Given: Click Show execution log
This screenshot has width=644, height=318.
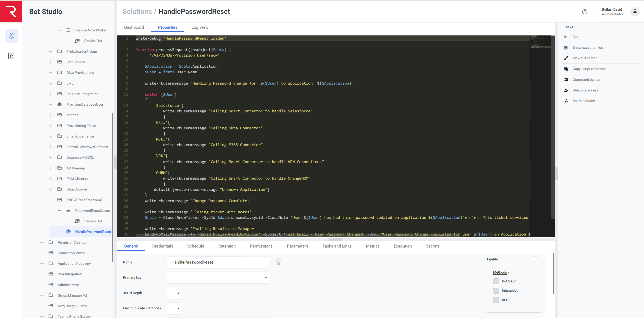Looking at the screenshot, I should click(x=587, y=47).
